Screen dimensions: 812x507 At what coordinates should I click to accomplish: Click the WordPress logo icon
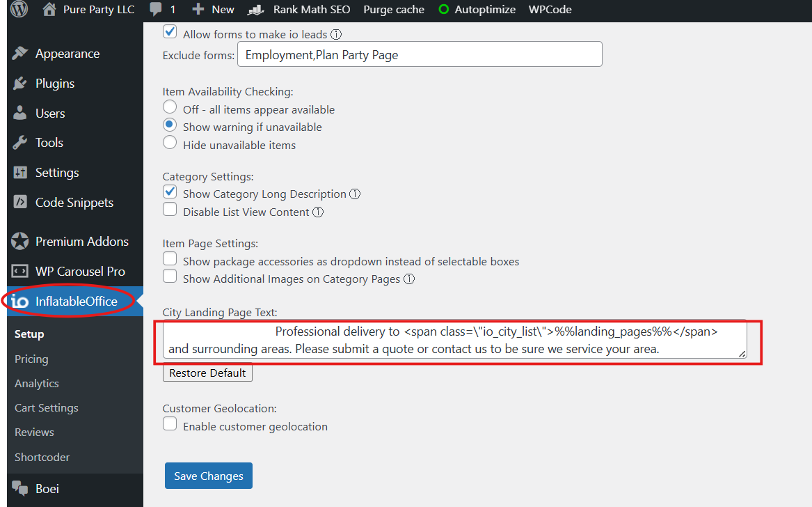click(19, 10)
